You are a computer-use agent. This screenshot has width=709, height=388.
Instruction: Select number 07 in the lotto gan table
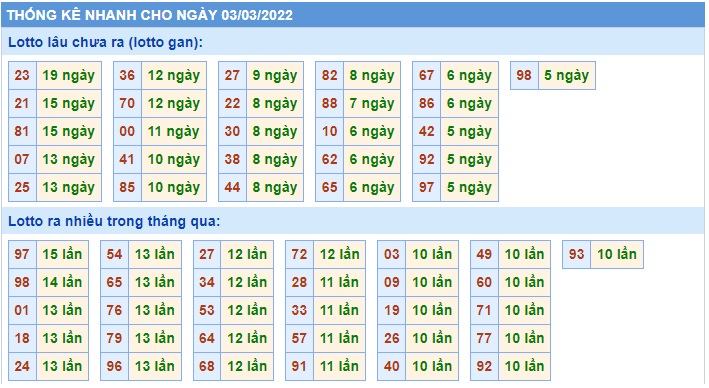22,159
